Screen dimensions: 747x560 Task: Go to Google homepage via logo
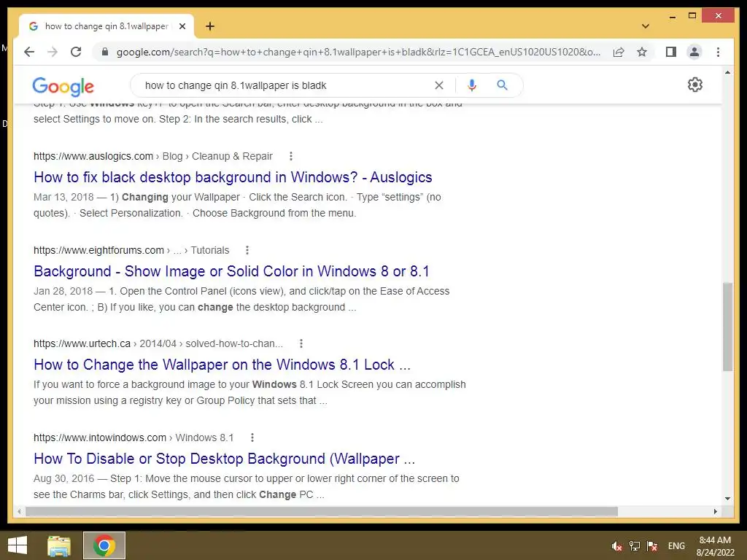pos(63,87)
